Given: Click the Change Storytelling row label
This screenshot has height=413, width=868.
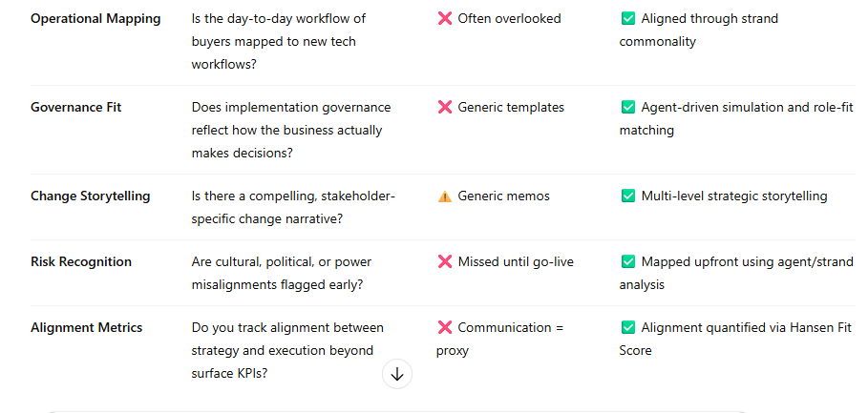Looking at the screenshot, I should pyautogui.click(x=91, y=196).
